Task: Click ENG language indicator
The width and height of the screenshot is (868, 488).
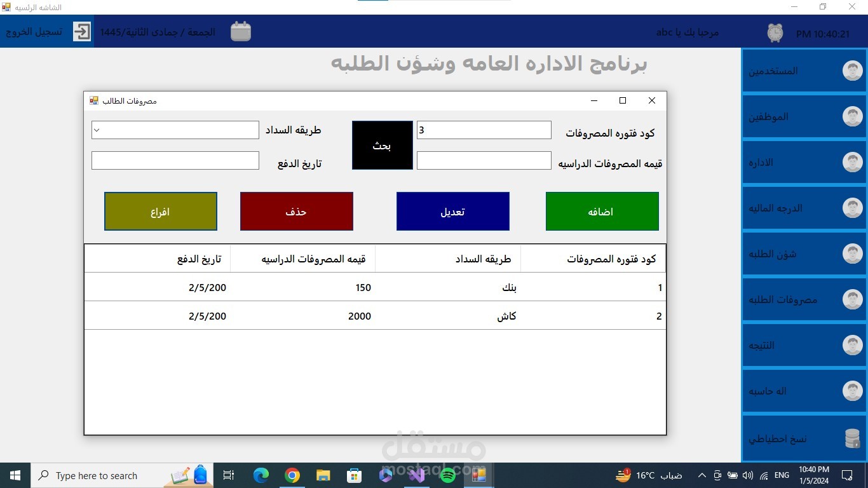Action: [x=782, y=475]
